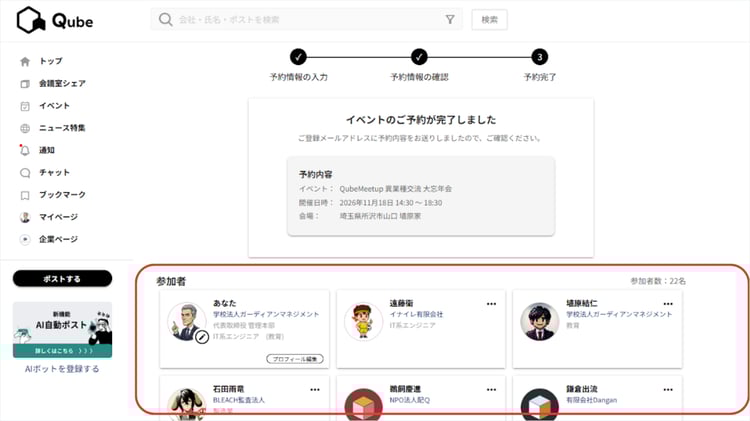
Task: Open the search filter funnel icon
Action: (x=450, y=20)
